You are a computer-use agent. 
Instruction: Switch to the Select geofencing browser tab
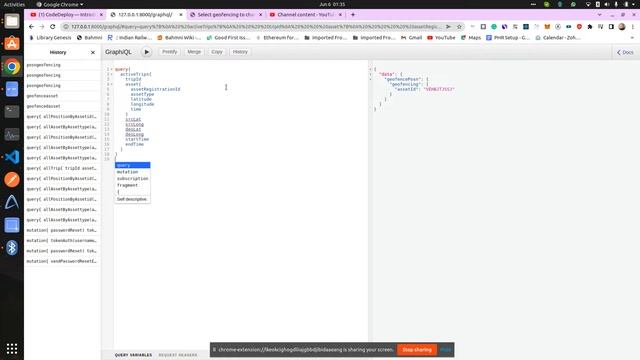[225, 15]
